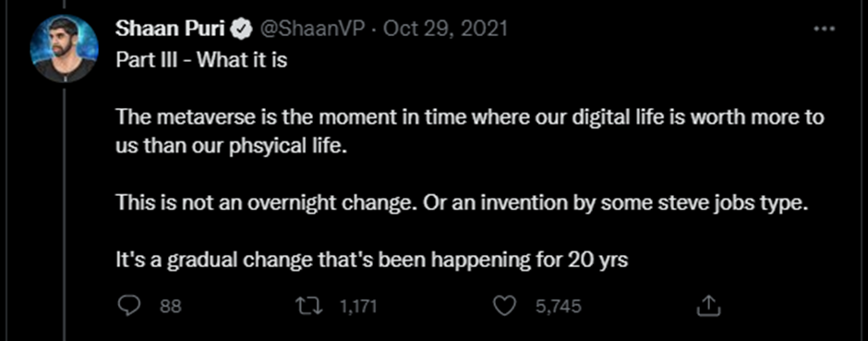Click the Oct 29, 2021 timestamp

(444, 30)
